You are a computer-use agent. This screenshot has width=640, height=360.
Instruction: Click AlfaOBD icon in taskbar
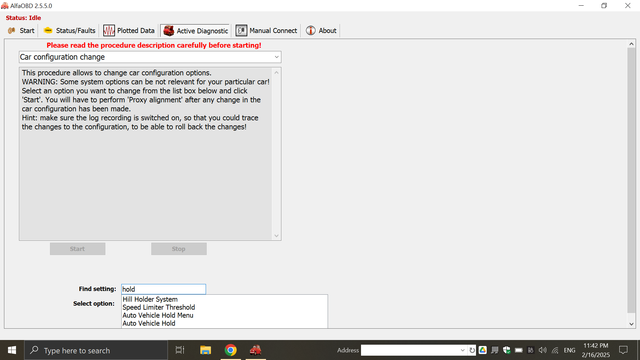tap(256, 350)
